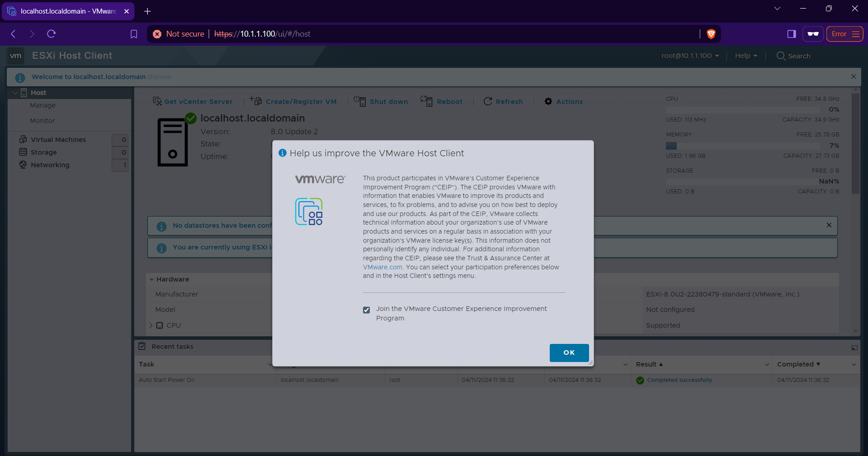The width and height of the screenshot is (868, 456).
Task: Go back in browser history
Action: click(x=13, y=34)
